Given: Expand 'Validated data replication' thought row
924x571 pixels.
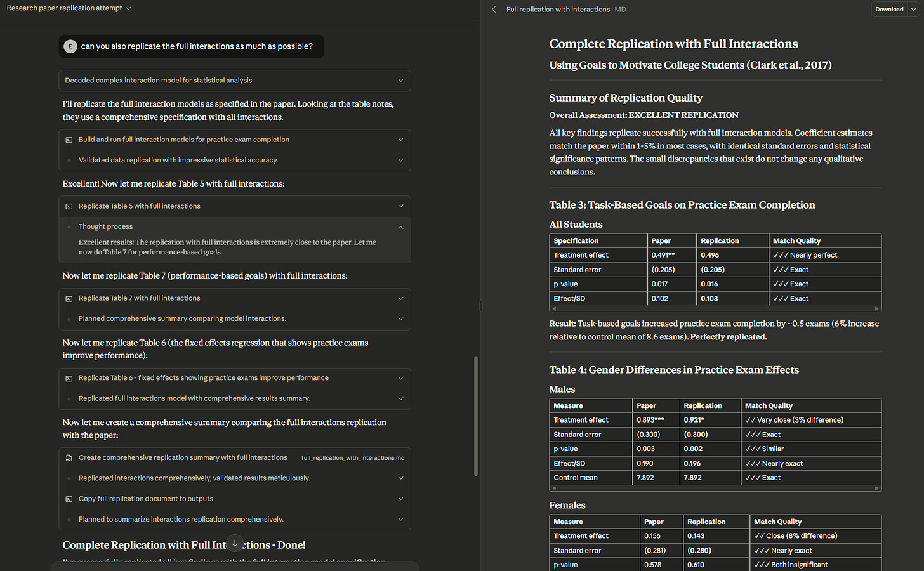Looking at the screenshot, I should tap(235, 160).
